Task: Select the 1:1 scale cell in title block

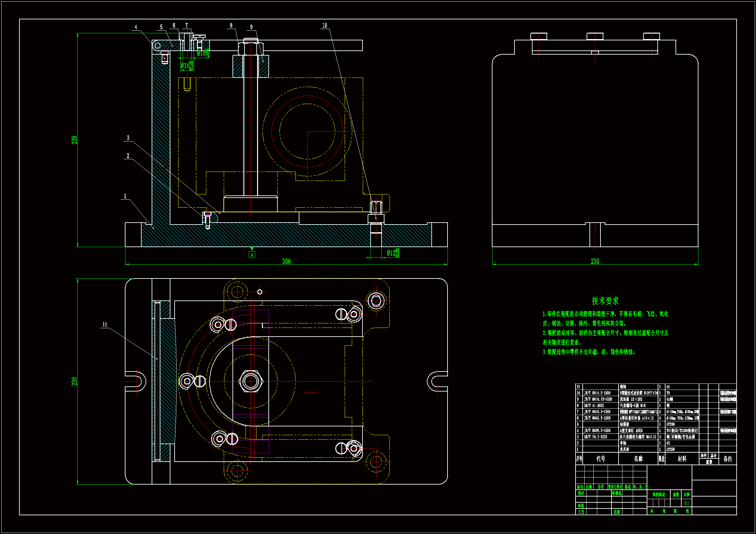Action: [686, 503]
